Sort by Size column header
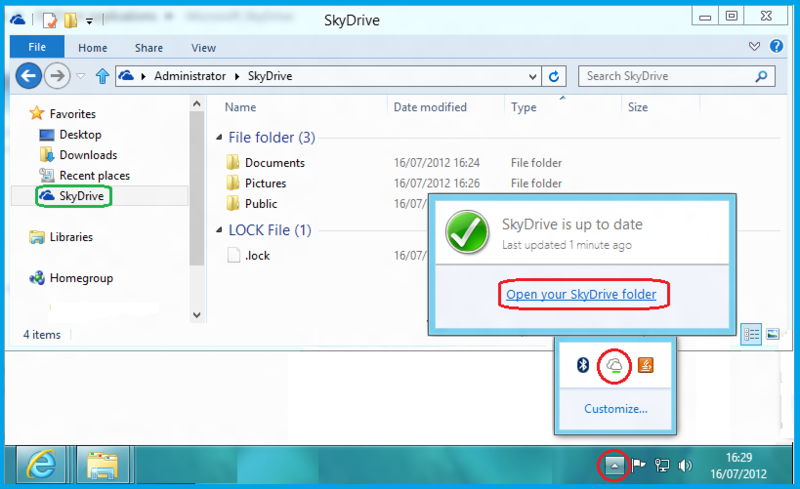The width and height of the screenshot is (800, 489). (637, 107)
